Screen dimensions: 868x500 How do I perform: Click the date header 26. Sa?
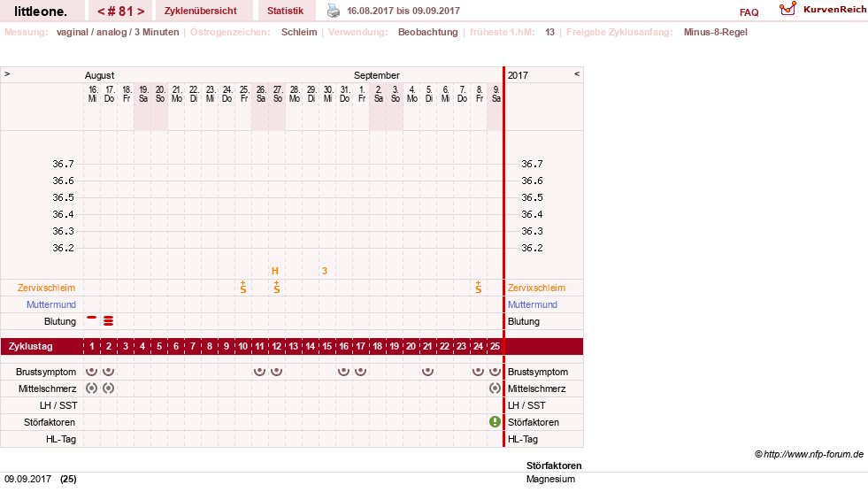[x=261, y=94]
